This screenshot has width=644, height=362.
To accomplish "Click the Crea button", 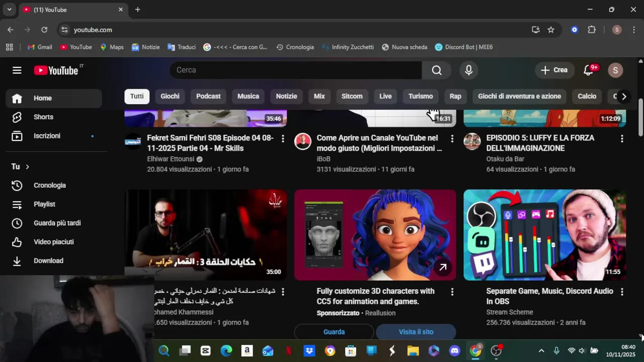I will 554,70.
